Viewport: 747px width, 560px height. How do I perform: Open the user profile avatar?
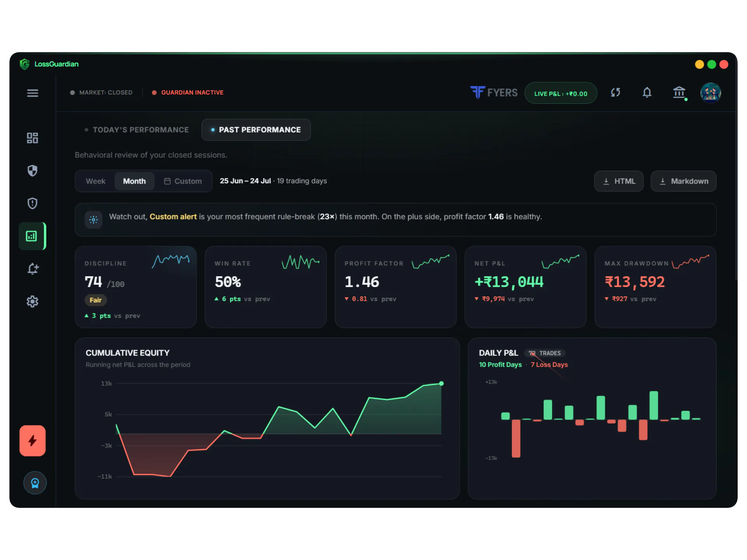[x=711, y=93]
